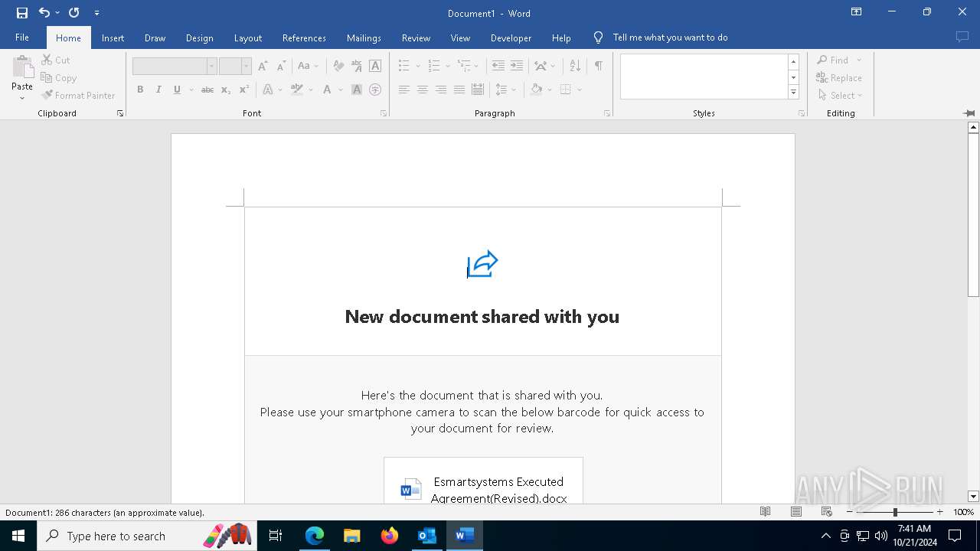Click Cut in Clipboard group

pyautogui.click(x=55, y=60)
